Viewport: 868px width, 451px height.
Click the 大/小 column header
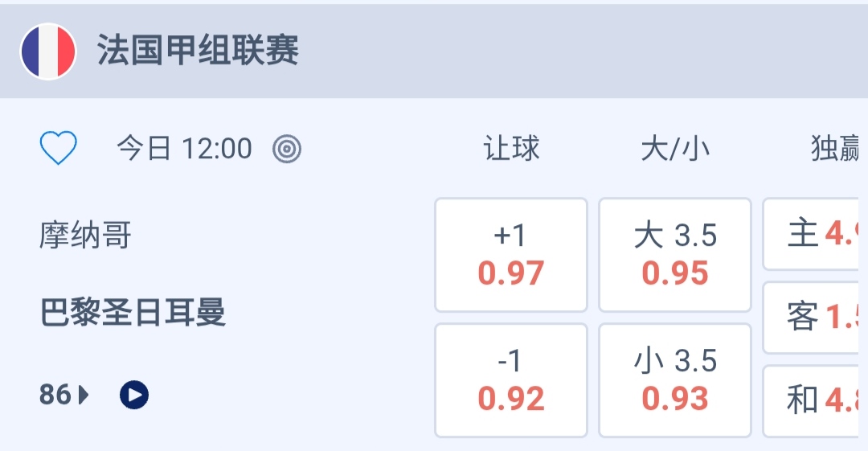coord(675,149)
